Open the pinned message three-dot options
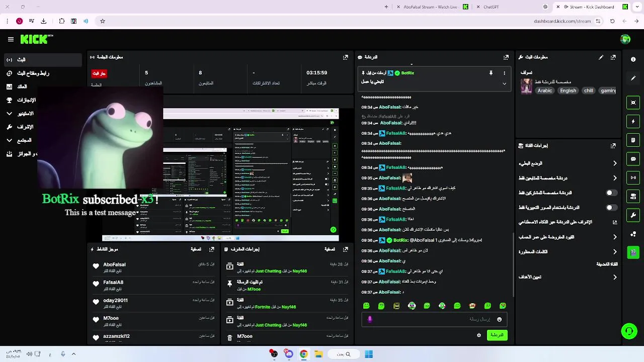This screenshot has width=644, height=362. click(504, 73)
